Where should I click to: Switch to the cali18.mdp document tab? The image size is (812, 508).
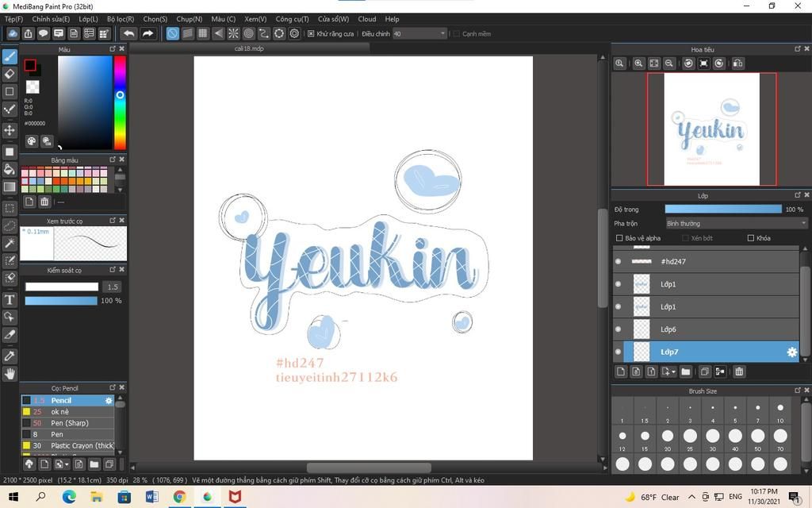[249, 48]
